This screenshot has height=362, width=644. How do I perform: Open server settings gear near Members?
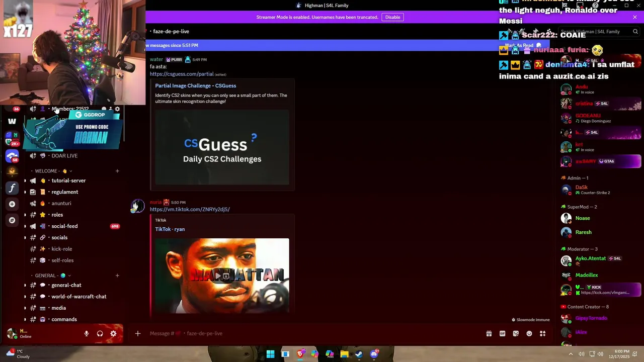(x=117, y=109)
